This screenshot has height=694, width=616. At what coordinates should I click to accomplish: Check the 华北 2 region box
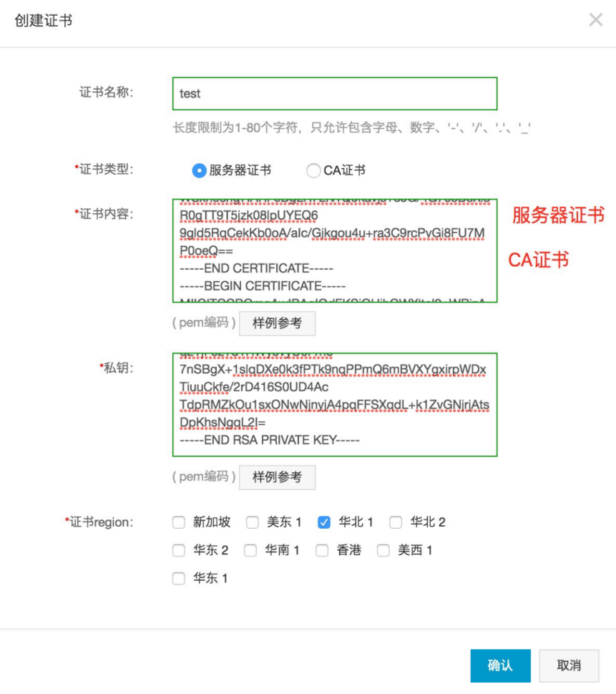pos(396,522)
